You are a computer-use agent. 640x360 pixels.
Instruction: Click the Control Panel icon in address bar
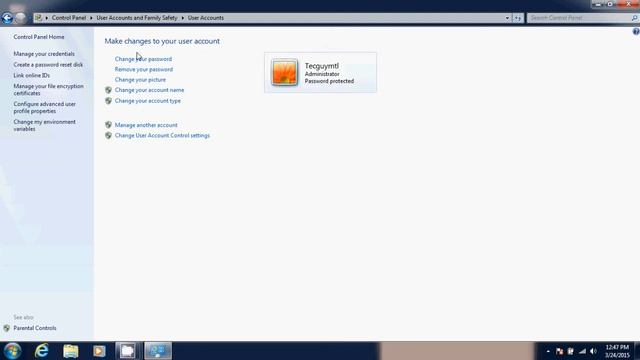pyautogui.click(x=38, y=18)
